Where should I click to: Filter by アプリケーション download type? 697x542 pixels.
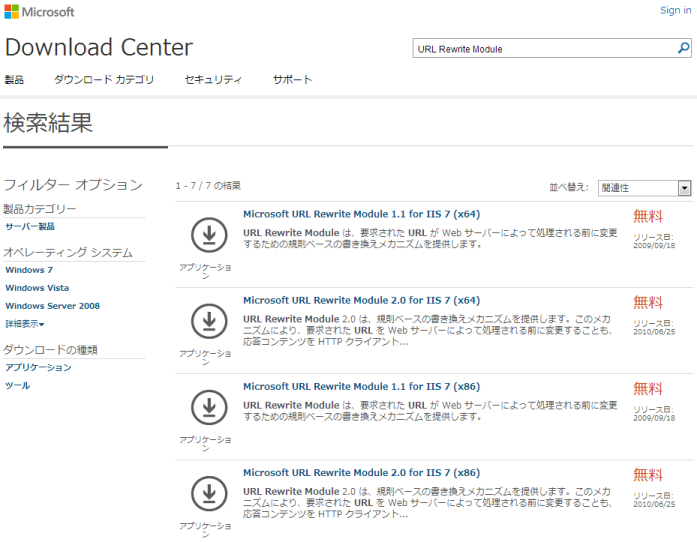pyautogui.click(x=38, y=367)
